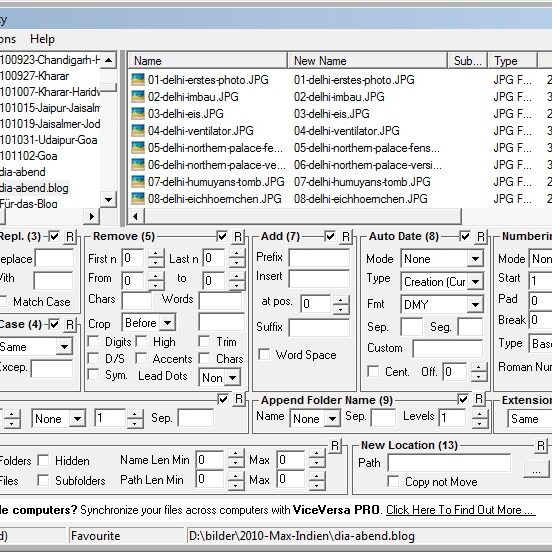Reset Remove (5) section with R button

[x=238, y=237]
